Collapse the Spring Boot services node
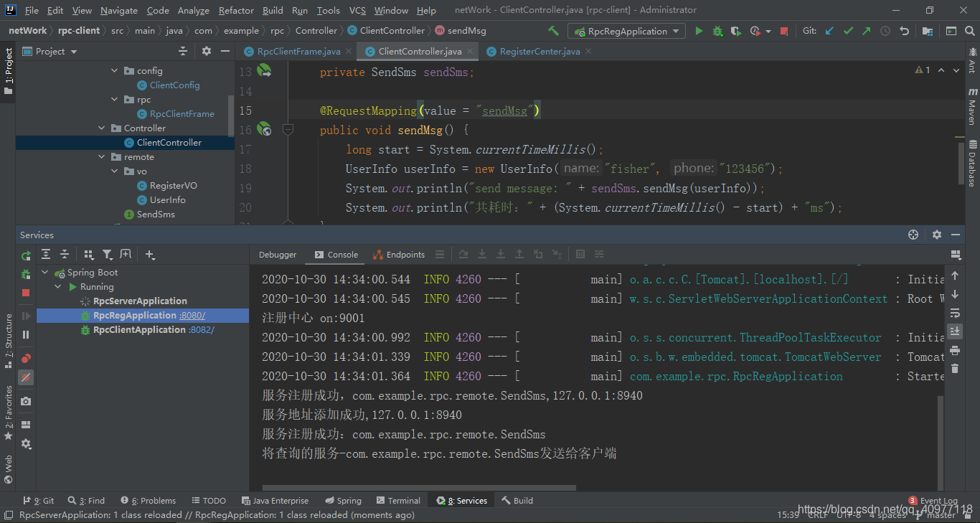 pyautogui.click(x=45, y=272)
